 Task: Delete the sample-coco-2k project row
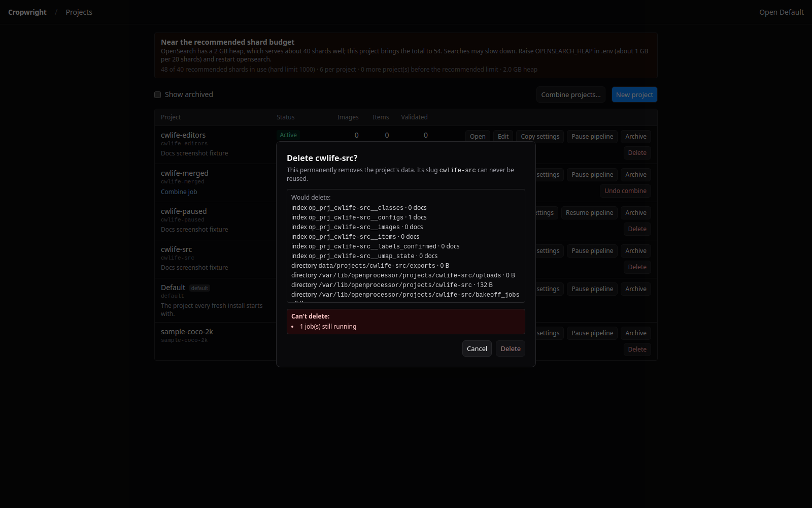tap(637, 349)
